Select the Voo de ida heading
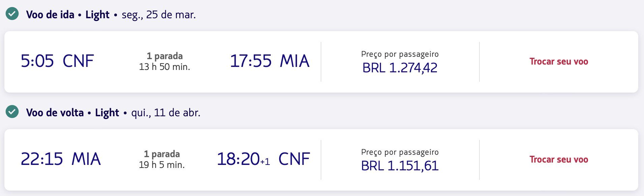Screen dimensions: 644x196 [x=50, y=15]
